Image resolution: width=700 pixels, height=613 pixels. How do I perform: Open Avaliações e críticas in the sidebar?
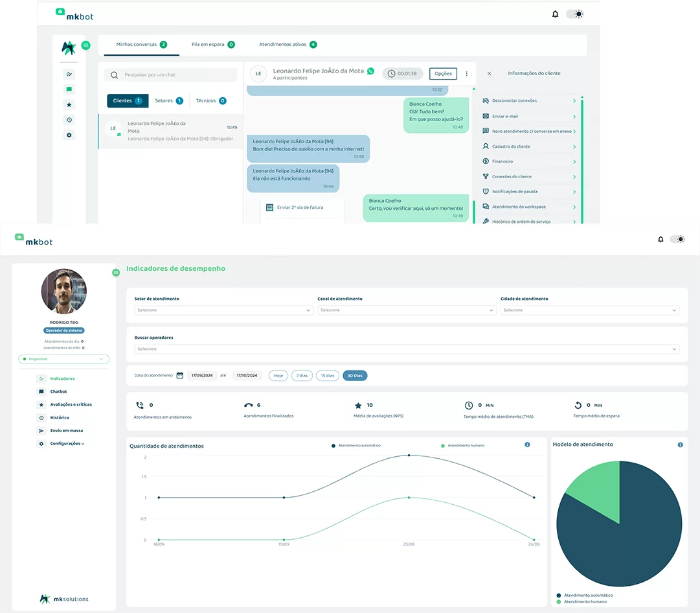click(x=71, y=404)
